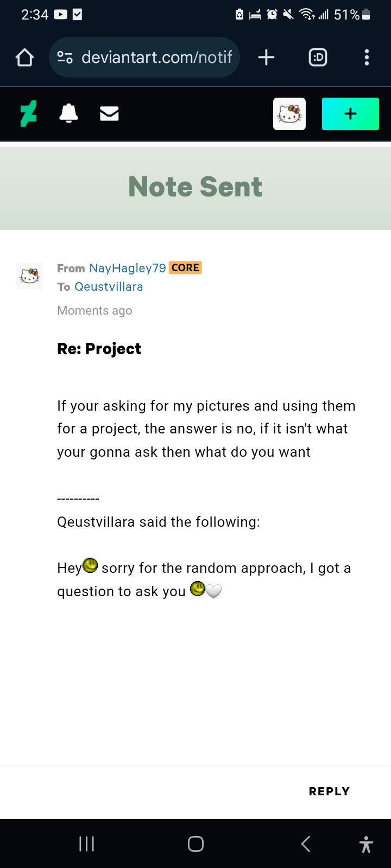Open sender's small avatar beside note

[29, 276]
